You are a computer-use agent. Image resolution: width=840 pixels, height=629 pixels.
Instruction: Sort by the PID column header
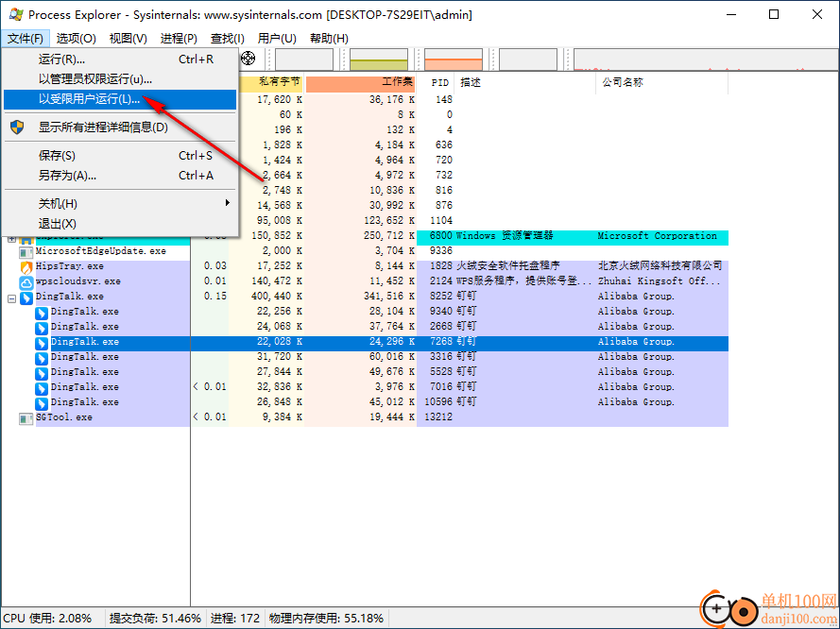click(435, 82)
